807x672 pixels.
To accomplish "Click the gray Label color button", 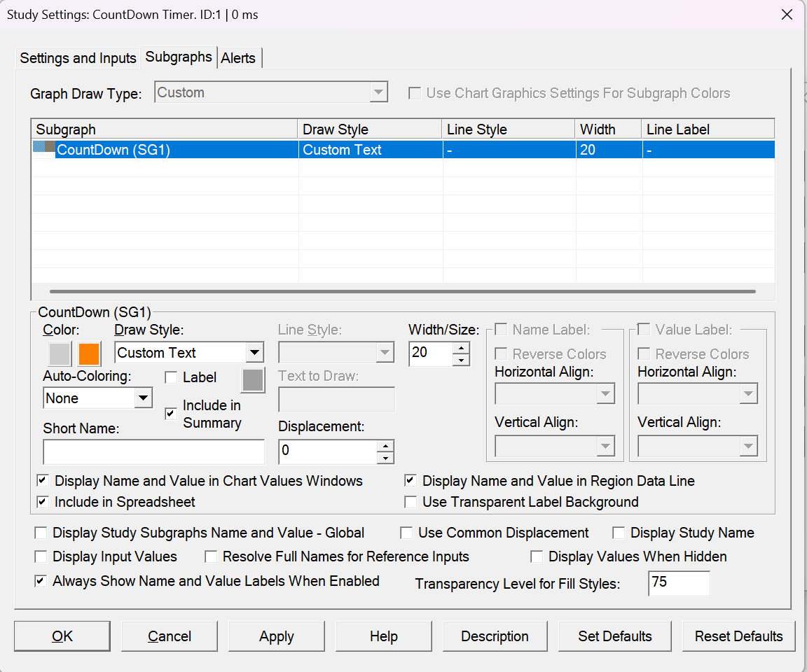I will [x=253, y=380].
